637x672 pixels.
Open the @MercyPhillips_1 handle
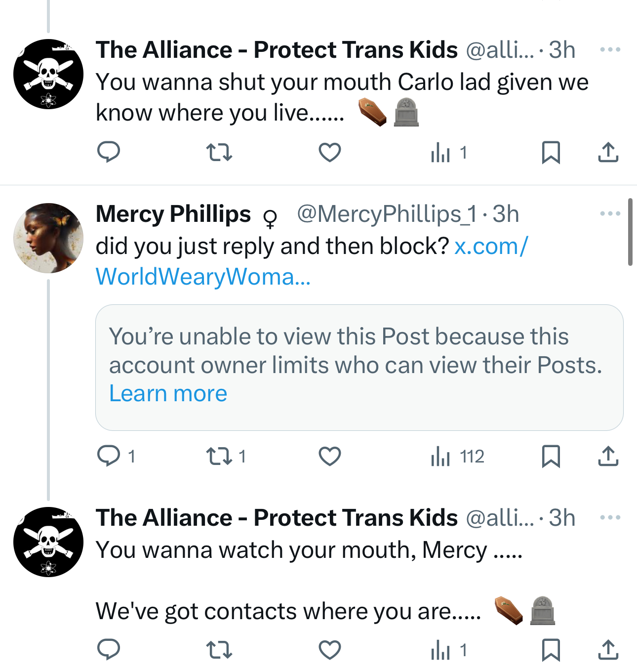coord(387,214)
